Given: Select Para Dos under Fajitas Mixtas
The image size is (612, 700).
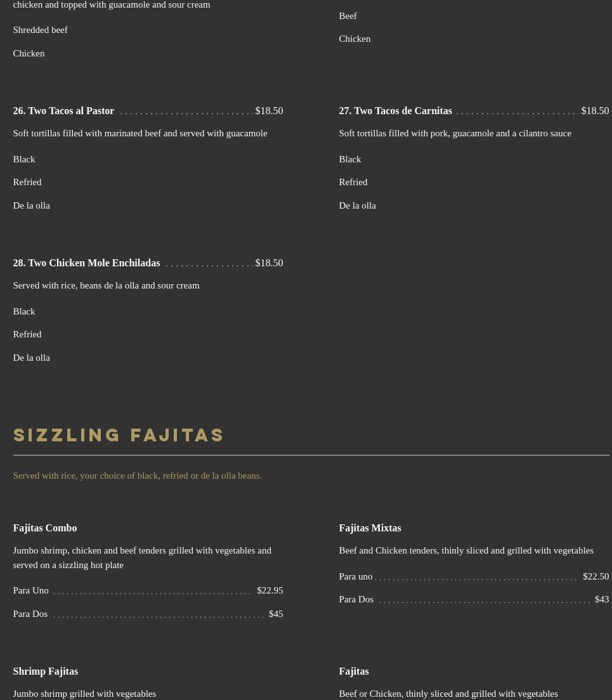Looking at the screenshot, I should click(x=356, y=600).
